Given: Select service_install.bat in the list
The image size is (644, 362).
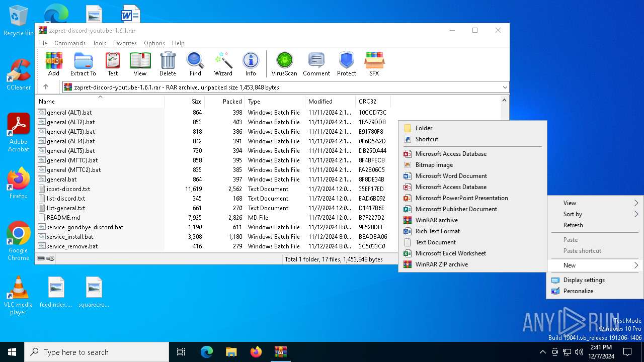Looking at the screenshot, I should tap(213, 237).
